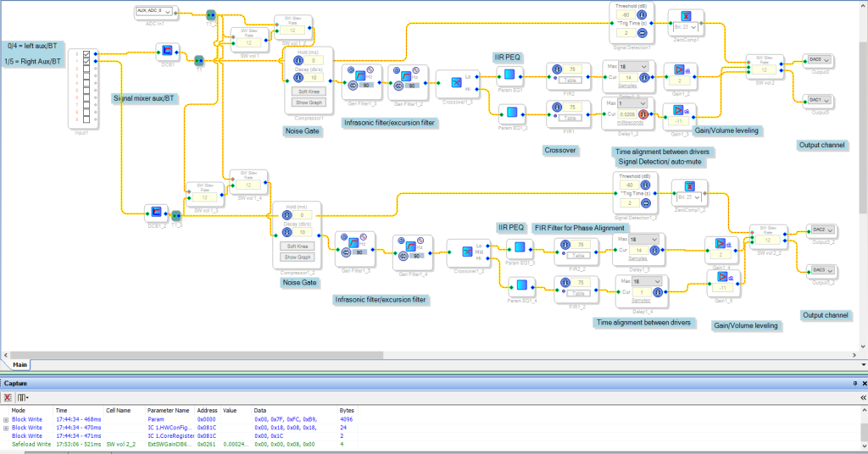Select the Main schematic tab
This screenshot has height=454, width=868.
[20, 364]
